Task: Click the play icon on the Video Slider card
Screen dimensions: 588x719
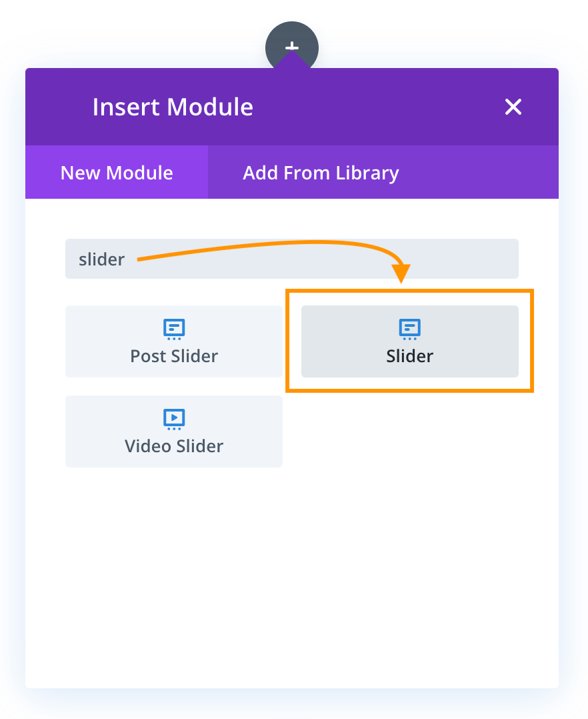Action: 173,419
